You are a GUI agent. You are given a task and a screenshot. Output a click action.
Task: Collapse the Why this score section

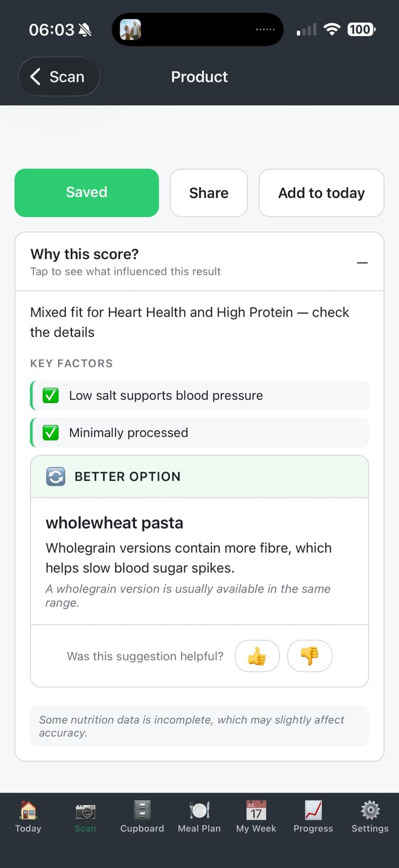362,262
